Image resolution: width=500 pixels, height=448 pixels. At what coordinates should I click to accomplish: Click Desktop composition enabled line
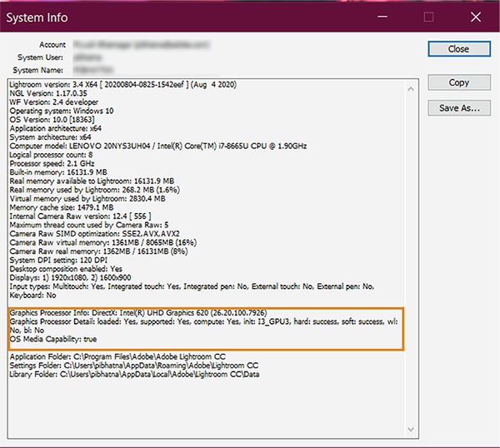pos(66,269)
